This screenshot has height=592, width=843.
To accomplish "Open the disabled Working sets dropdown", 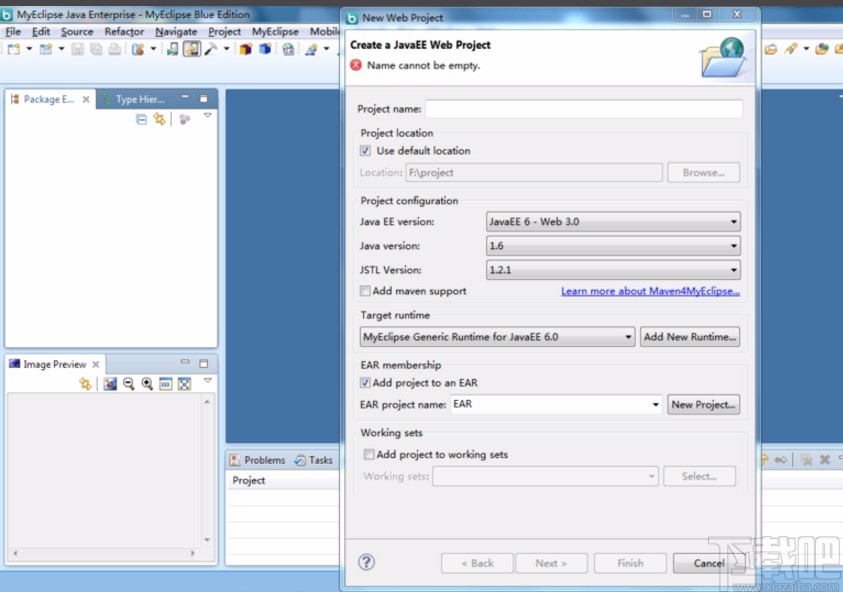I will pos(545,476).
